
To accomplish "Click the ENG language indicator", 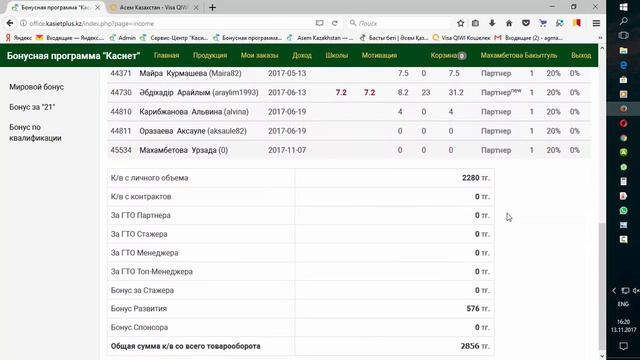I will [x=623, y=304].
